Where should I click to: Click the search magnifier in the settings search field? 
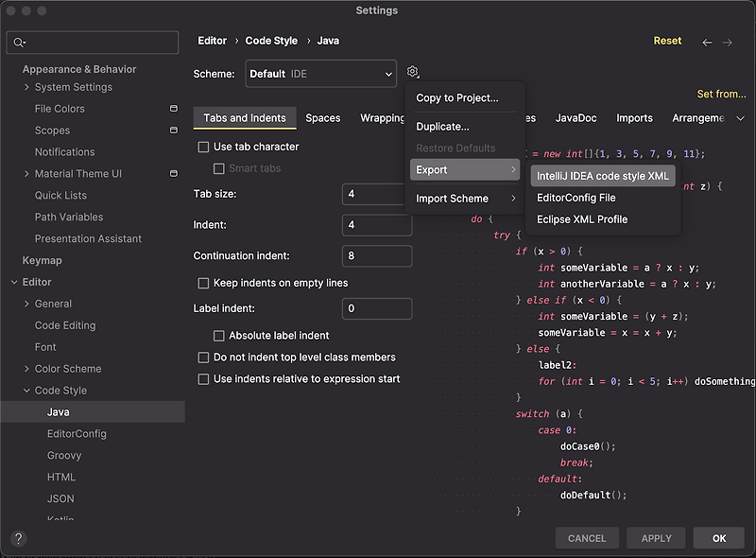19,42
